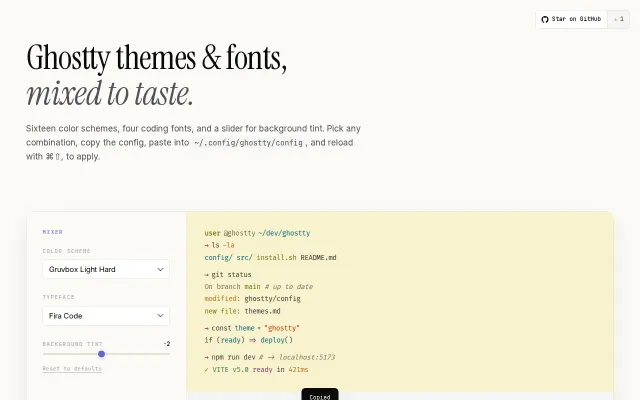Expand the Fira Code typeface dropdown
640x400 pixels.
click(106, 316)
